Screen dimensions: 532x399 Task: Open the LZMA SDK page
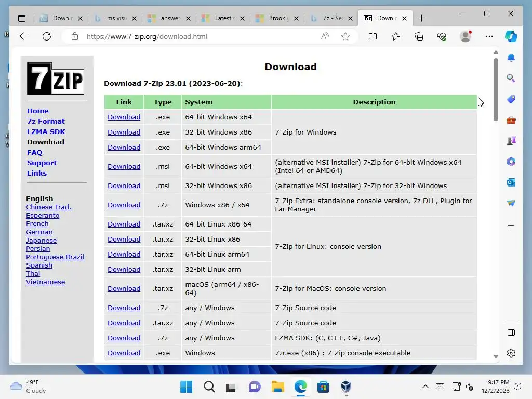point(46,131)
